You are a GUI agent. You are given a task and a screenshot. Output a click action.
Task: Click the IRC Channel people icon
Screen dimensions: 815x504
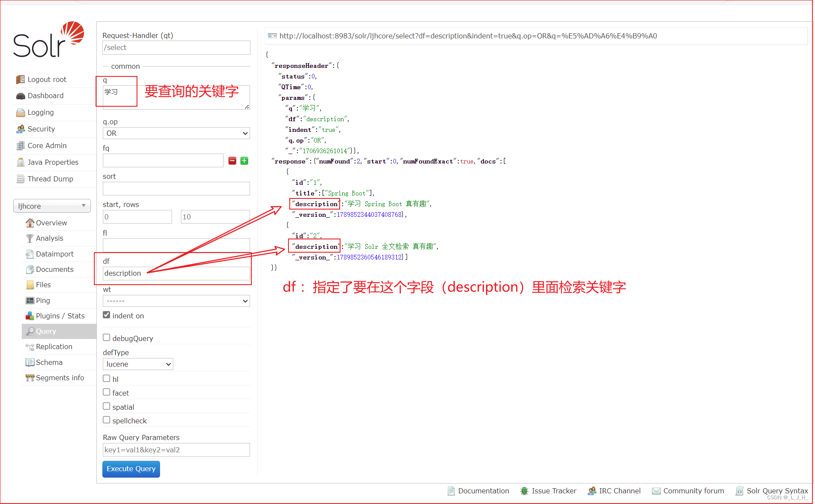[592, 491]
